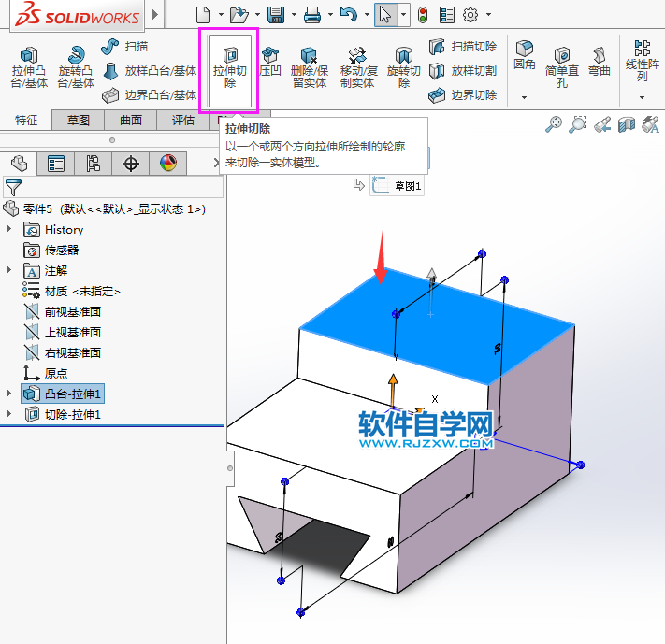
Task: Open FeatureManager design tree tab
Action: pyautogui.click(x=19, y=164)
